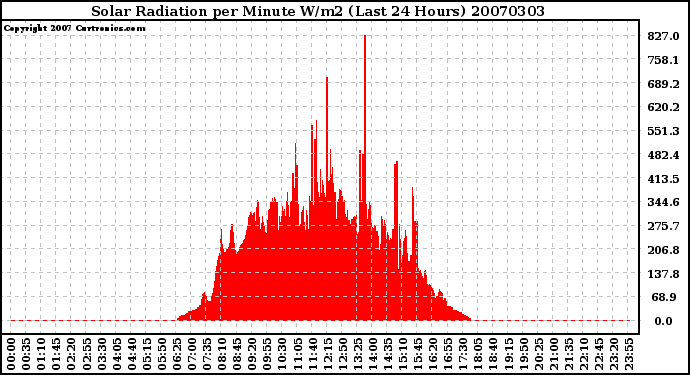
Task: Click the x-axis time label 19:15
Action: [x=508, y=354]
